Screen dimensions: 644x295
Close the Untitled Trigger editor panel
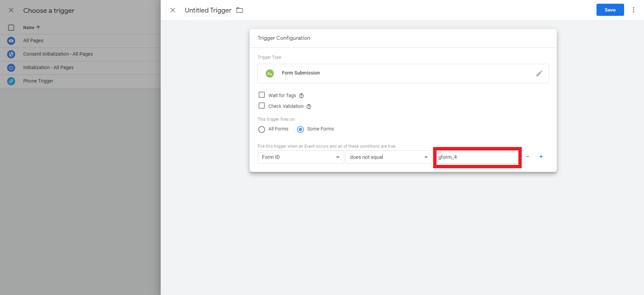pos(173,10)
